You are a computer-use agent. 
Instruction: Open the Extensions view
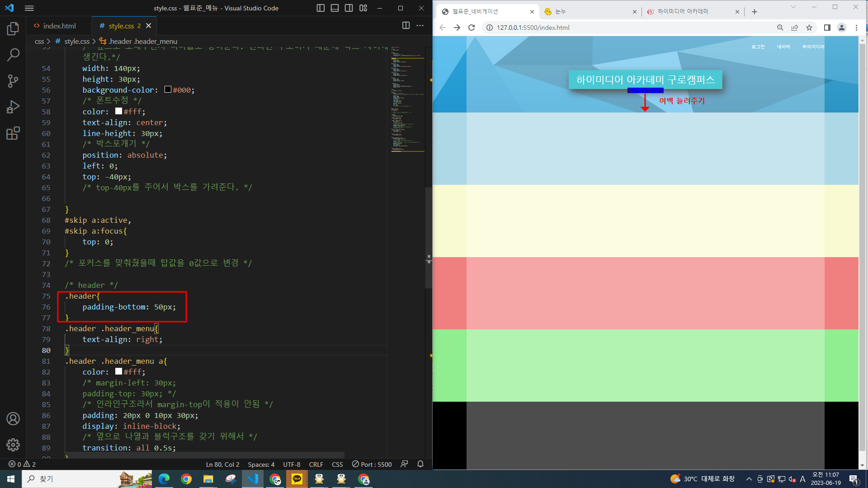(x=13, y=133)
